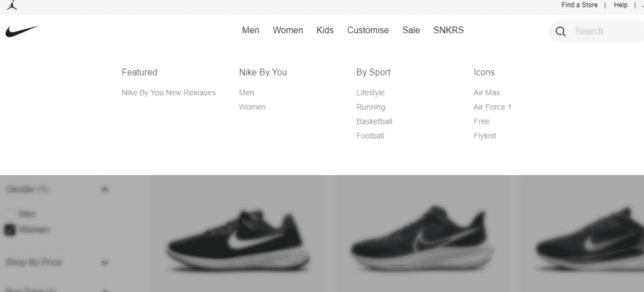Tick the Men gender checkbox
Image resolution: width=644 pixels, height=292 pixels.
(10, 214)
